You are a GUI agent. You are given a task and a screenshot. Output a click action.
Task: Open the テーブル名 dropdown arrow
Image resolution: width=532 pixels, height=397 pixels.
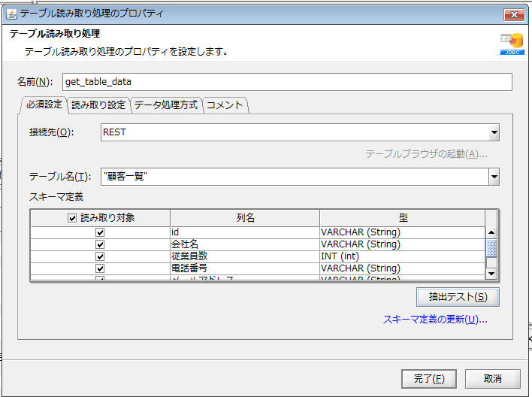(x=494, y=177)
